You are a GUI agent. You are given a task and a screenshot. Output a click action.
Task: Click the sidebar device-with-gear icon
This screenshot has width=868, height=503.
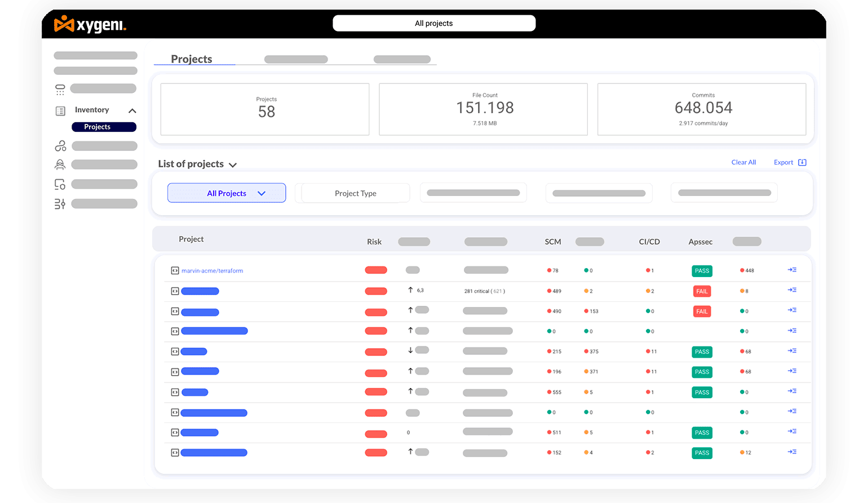point(60,184)
